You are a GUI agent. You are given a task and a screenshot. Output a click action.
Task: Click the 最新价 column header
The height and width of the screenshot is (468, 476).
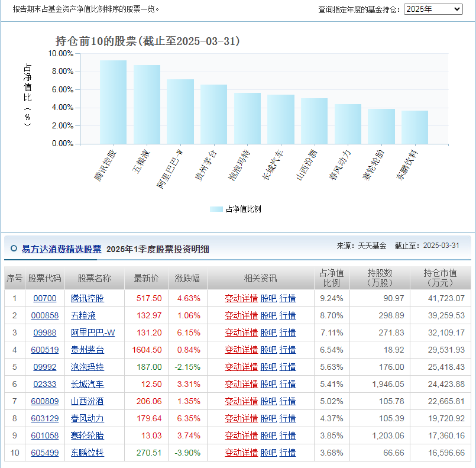[146, 278]
